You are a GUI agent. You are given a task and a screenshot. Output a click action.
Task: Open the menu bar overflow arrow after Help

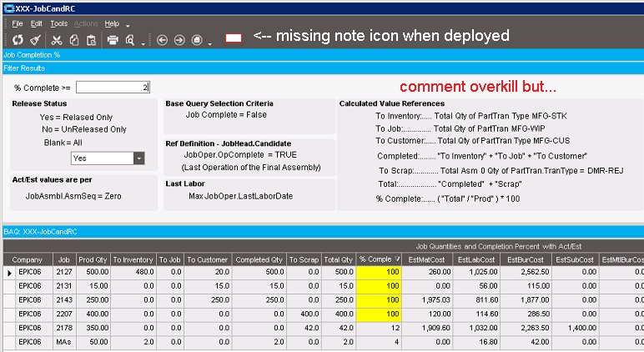128,26
